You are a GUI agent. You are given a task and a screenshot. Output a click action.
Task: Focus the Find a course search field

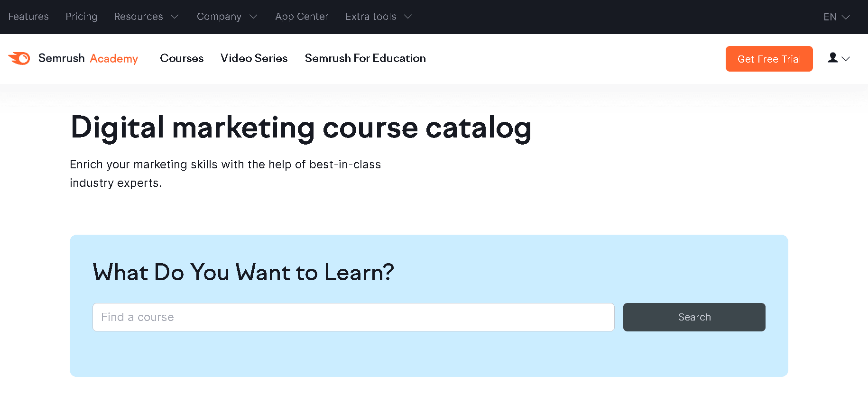[353, 317]
